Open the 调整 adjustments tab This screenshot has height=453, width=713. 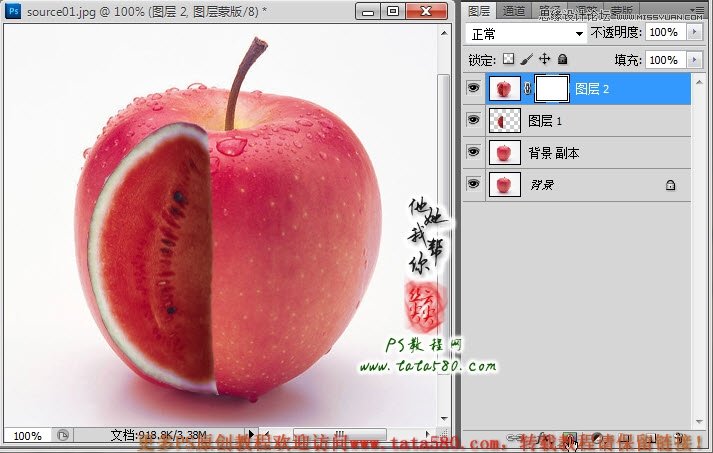[585, 11]
